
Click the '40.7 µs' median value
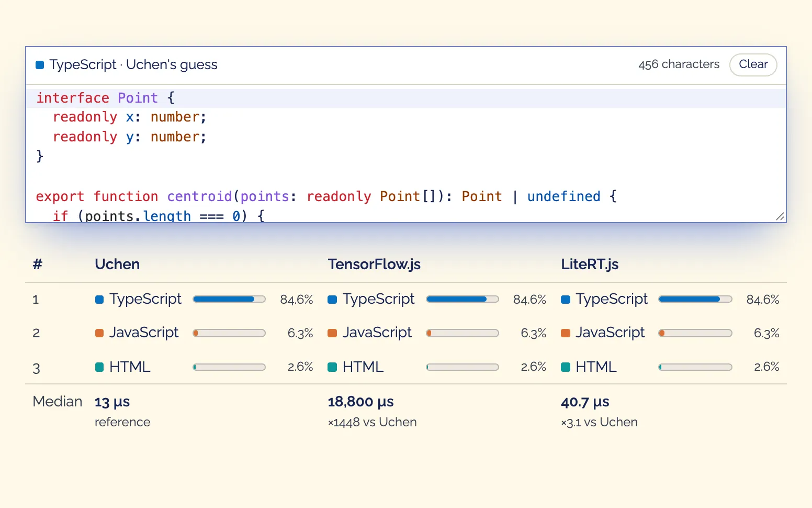pyautogui.click(x=585, y=402)
